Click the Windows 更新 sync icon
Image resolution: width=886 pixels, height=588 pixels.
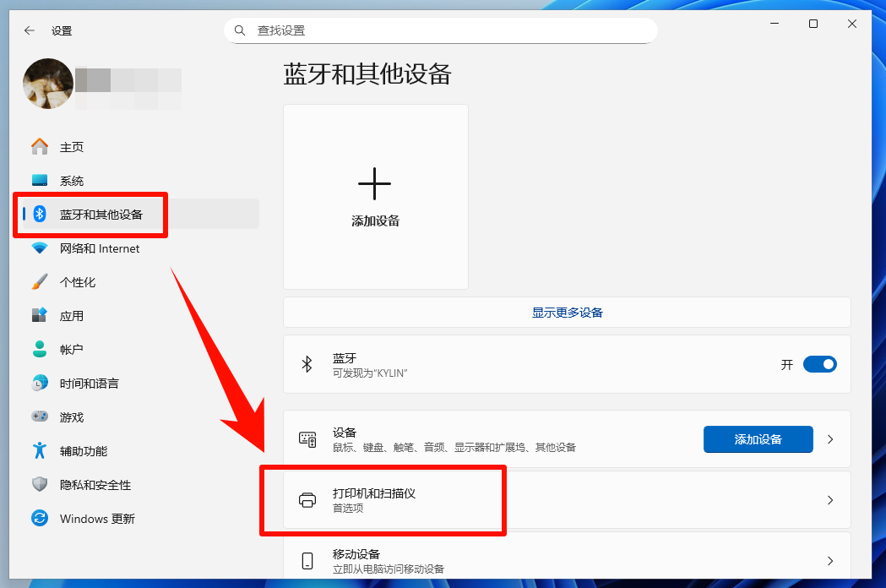point(40,518)
